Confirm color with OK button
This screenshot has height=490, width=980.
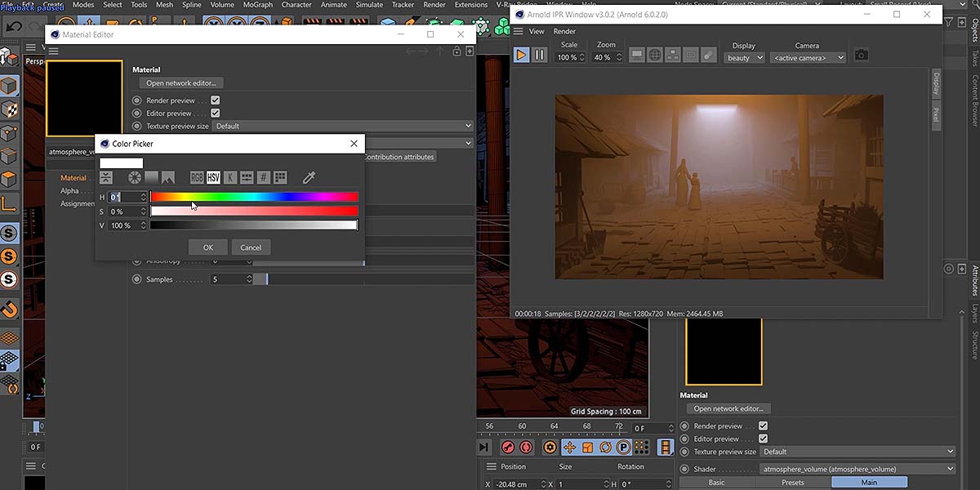pyautogui.click(x=208, y=247)
